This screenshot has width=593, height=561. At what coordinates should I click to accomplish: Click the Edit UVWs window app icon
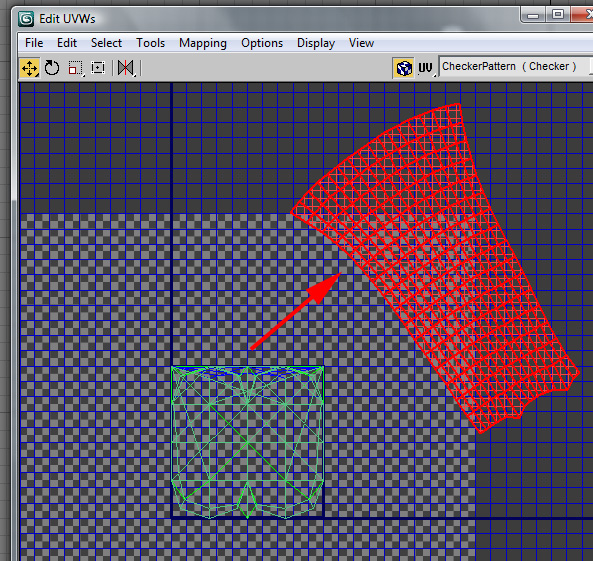pos(26,19)
